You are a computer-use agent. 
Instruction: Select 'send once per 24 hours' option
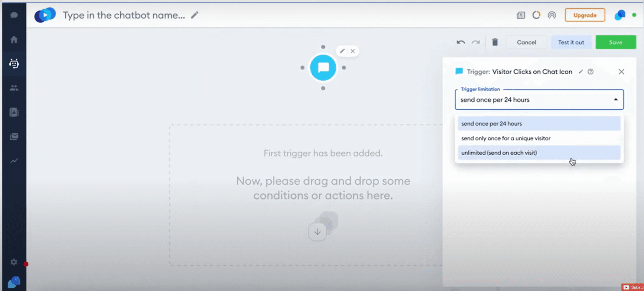(x=539, y=124)
